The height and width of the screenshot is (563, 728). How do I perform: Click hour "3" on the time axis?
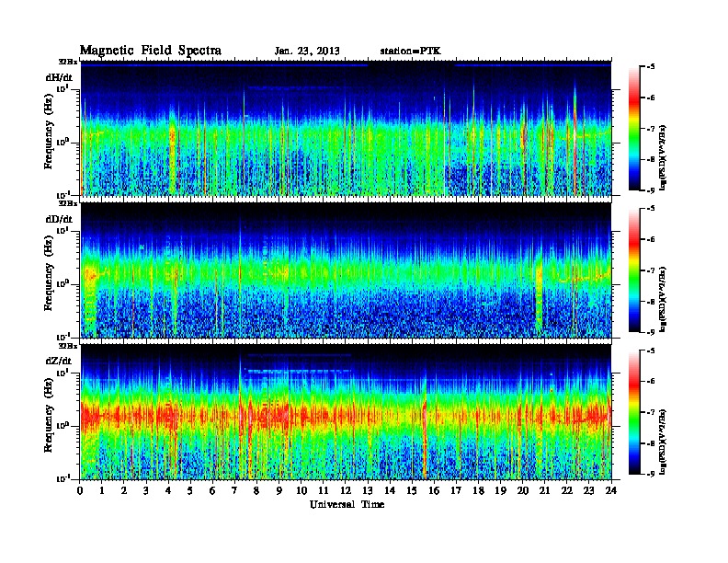146,490
